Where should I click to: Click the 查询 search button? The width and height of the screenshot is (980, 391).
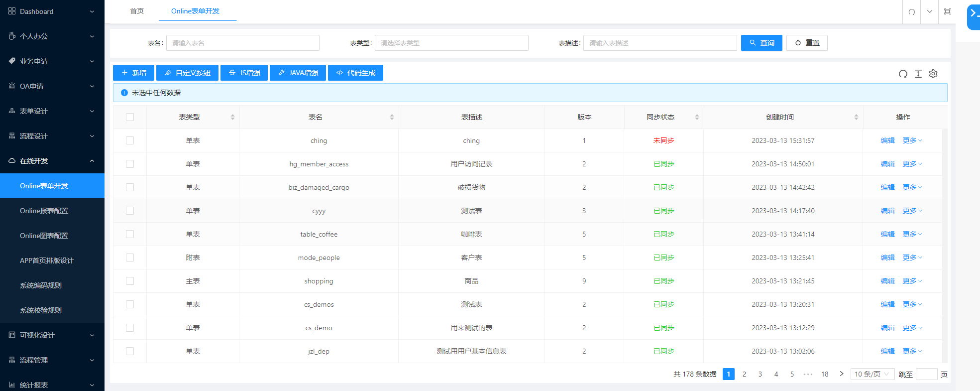tap(762, 43)
